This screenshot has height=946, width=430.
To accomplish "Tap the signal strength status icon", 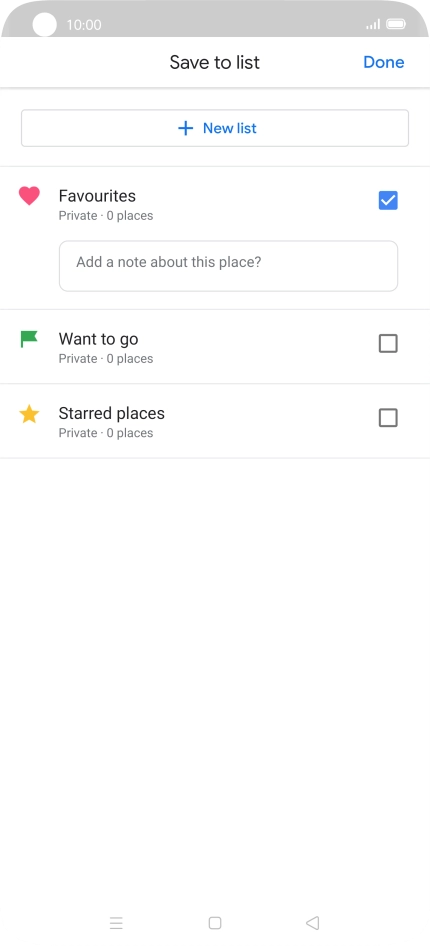I will pyautogui.click(x=373, y=24).
